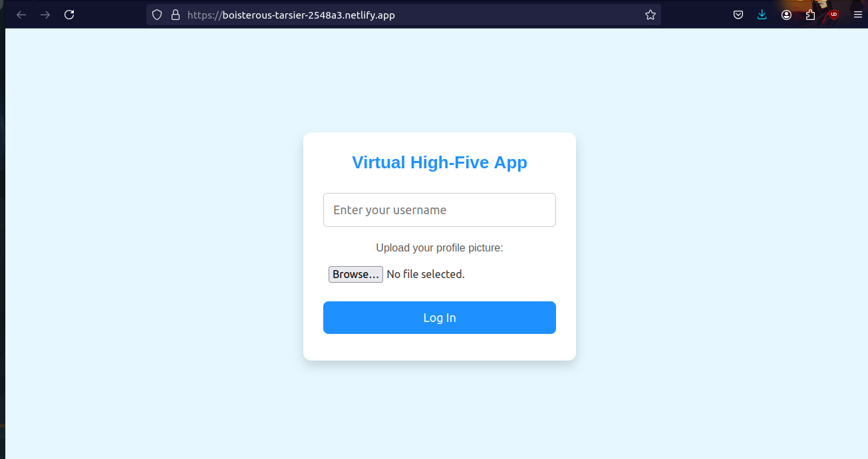This screenshot has height=459, width=868.
Task: Go forward to the next page
Action: click(x=45, y=15)
